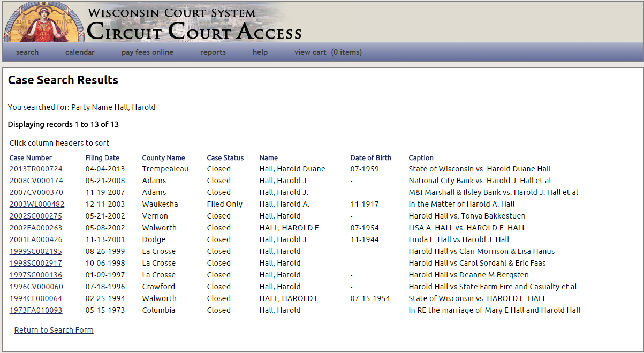Select caption National City Bank vs. Harold J. Hall
Viewport: 644px width, 353px height.
[x=480, y=181]
